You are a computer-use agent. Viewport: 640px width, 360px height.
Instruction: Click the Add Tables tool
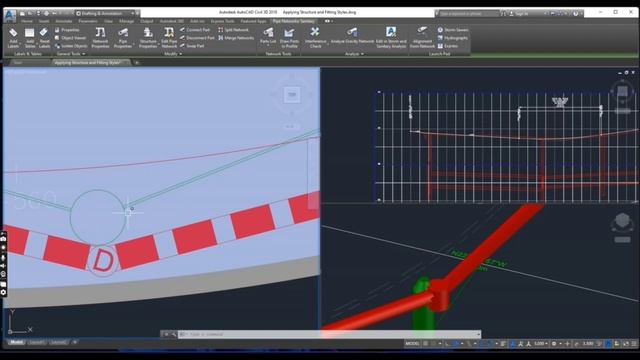click(30, 38)
